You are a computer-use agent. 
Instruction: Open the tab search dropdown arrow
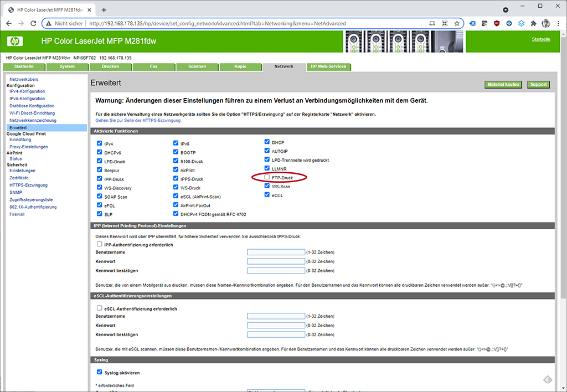coord(506,10)
